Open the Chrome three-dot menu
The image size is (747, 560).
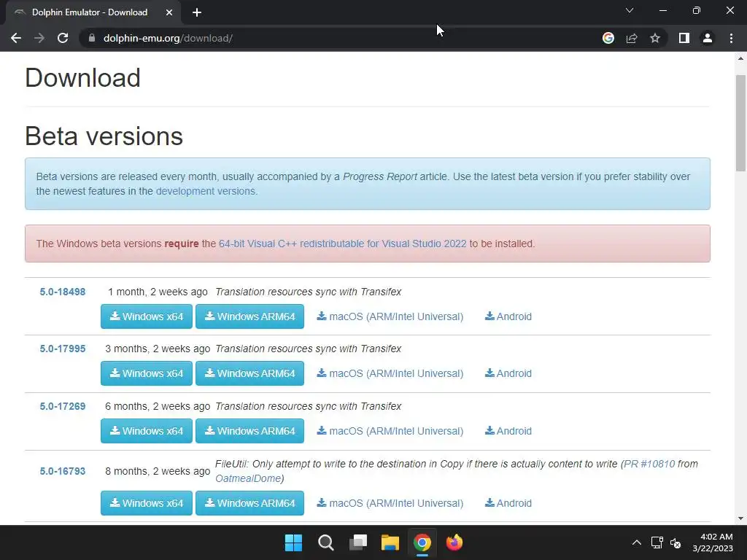click(731, 38)
